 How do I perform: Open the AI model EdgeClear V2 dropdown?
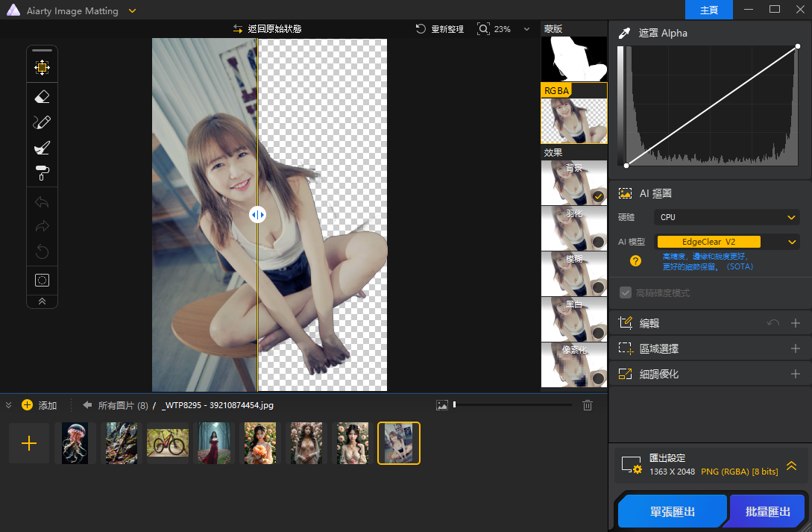click(727, 242)
